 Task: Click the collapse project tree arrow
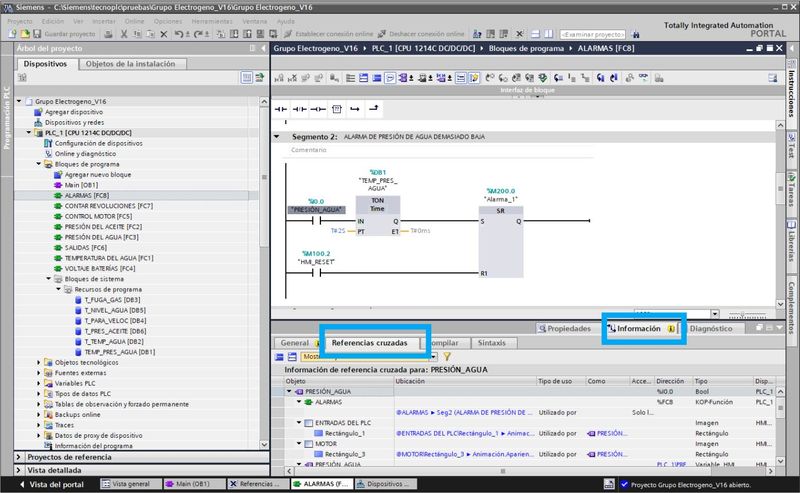pos(263,48)
